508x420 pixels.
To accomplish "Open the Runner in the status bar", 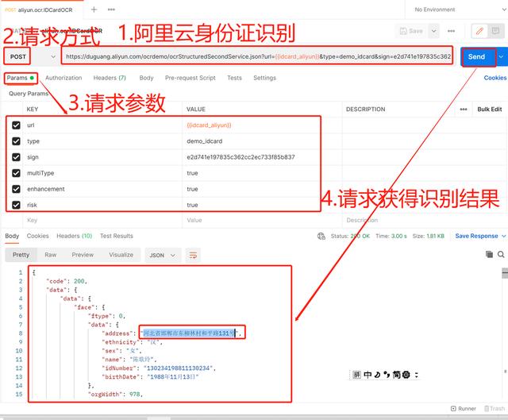I will 464,409.
